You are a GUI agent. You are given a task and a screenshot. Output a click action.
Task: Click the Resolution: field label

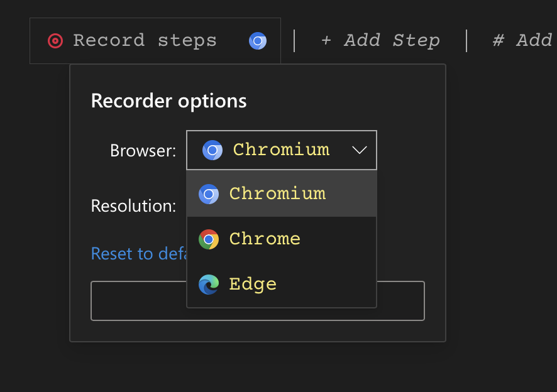click(133, 206)
